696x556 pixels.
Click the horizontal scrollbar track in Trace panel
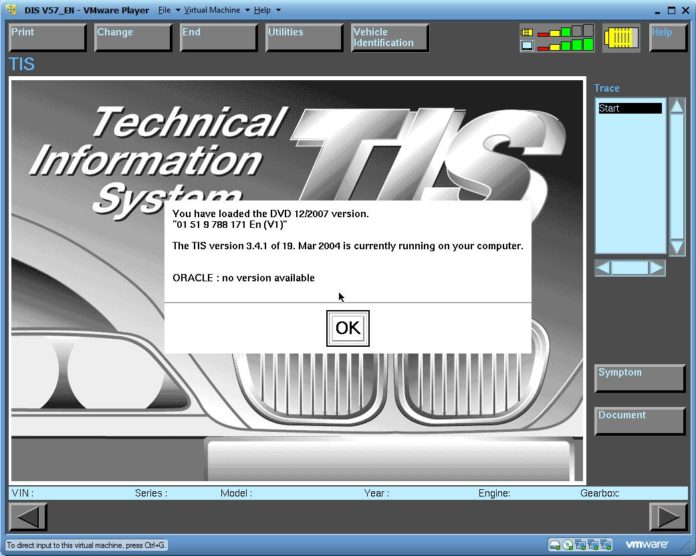click(x=630, y=268)
